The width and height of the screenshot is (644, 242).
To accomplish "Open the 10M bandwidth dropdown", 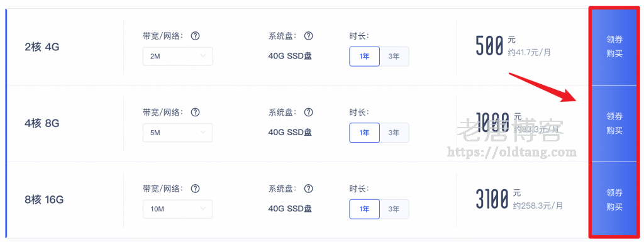I will 178,209.
